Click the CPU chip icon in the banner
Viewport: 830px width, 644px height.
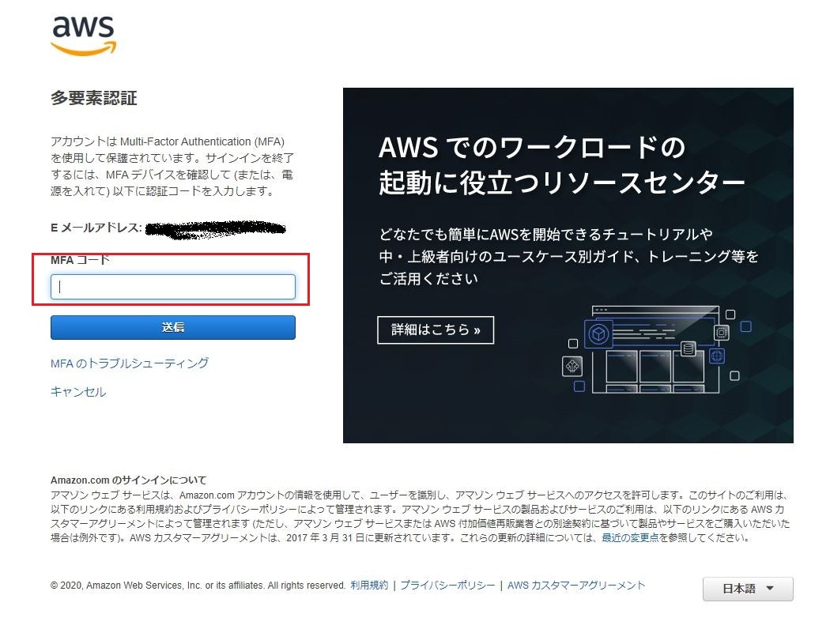[x=722, y=333]
